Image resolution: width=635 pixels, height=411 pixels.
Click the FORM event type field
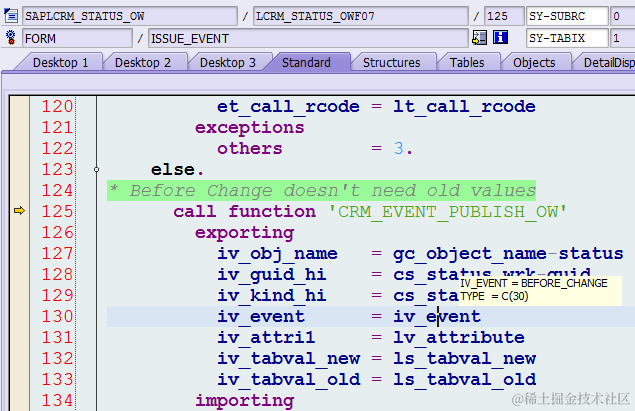(77, 38)
